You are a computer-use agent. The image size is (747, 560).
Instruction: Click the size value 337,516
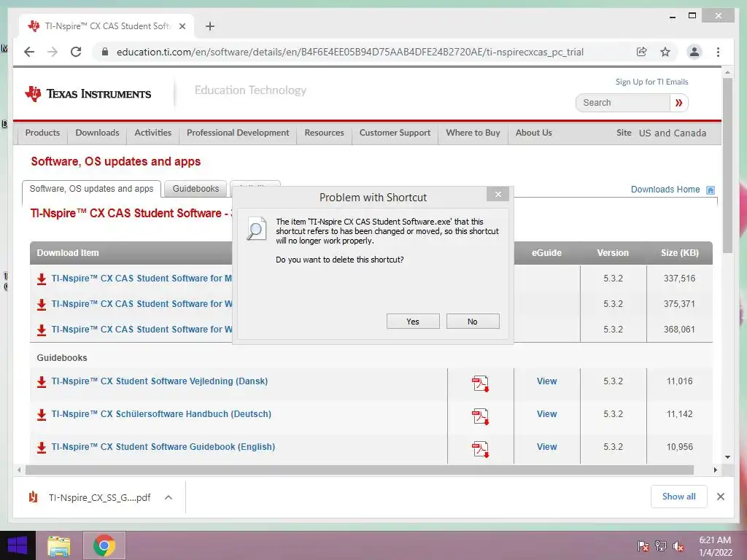679,278
